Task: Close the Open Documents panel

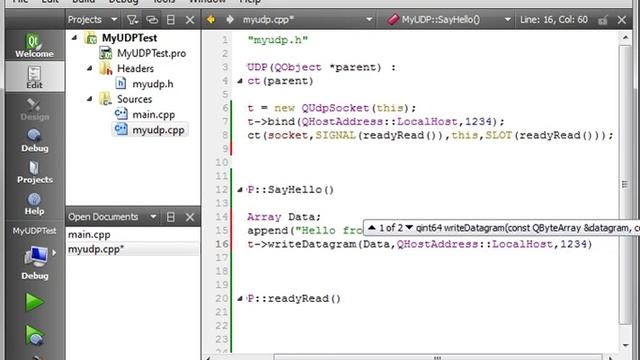Action: 190,217
